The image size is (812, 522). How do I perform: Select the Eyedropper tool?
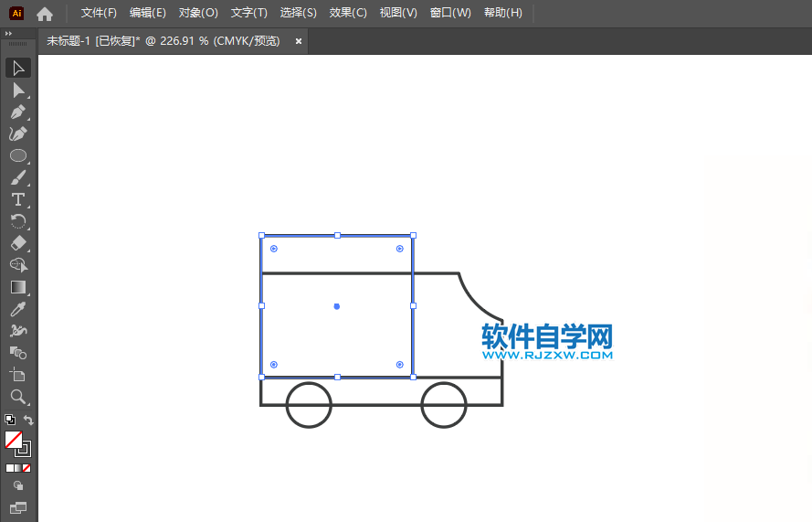[x=18, y=309]
